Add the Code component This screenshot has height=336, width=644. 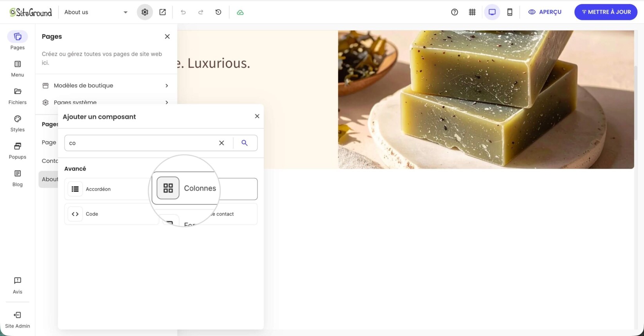pos(112,214)
